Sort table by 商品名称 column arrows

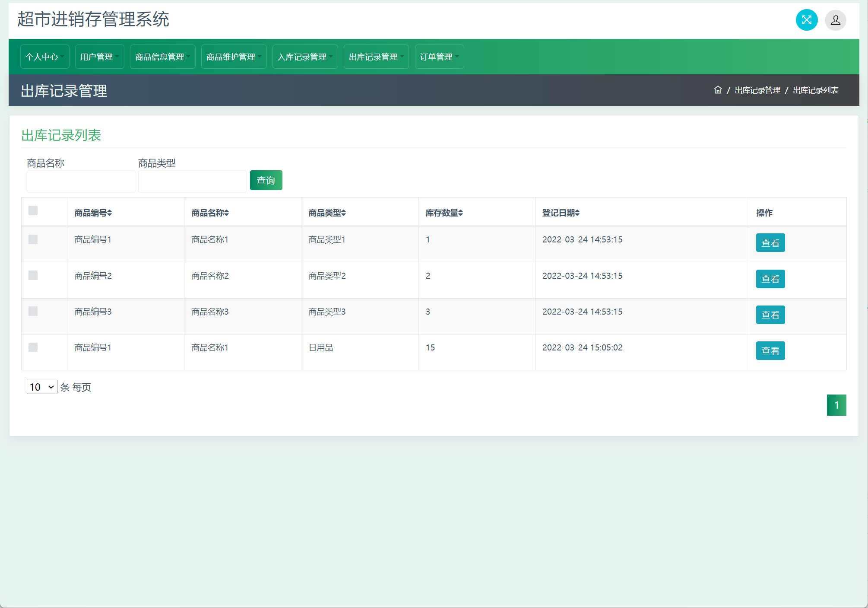tap(226, 213)
